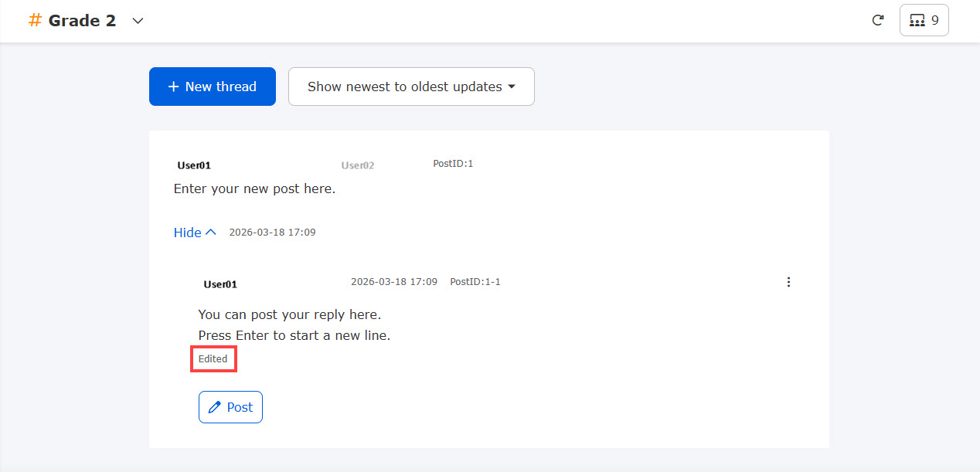The height and width of the screenshot is (472, 980).
Task: Click the reply line Press Enter to start
Action: pyautogui.click(x=294, y=335)
